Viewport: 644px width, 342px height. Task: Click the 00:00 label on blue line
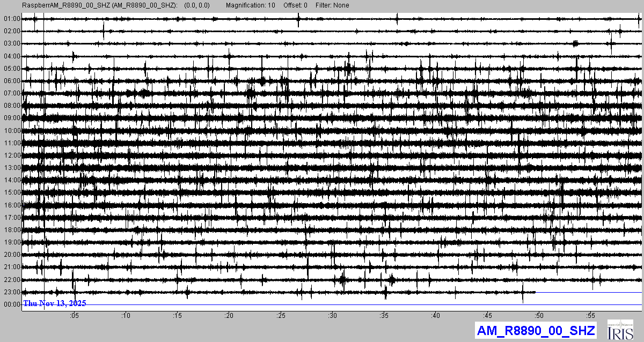(11, 304)
